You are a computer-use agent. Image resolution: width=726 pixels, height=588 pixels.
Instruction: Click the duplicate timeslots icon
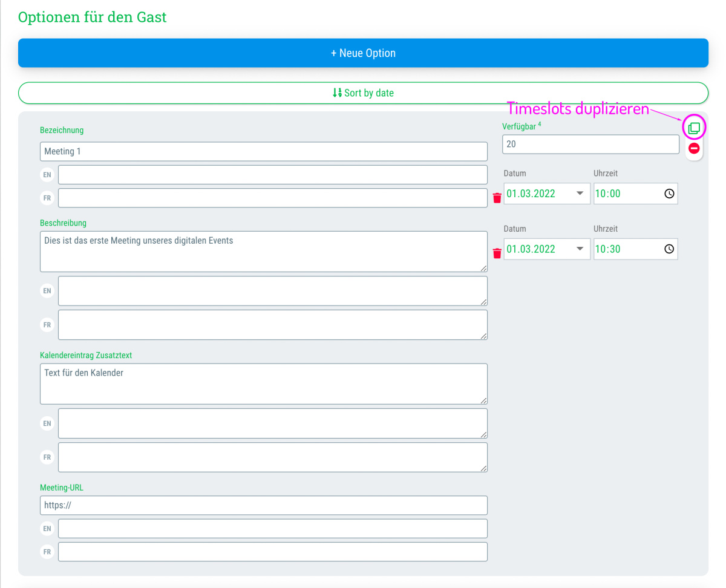694,128
